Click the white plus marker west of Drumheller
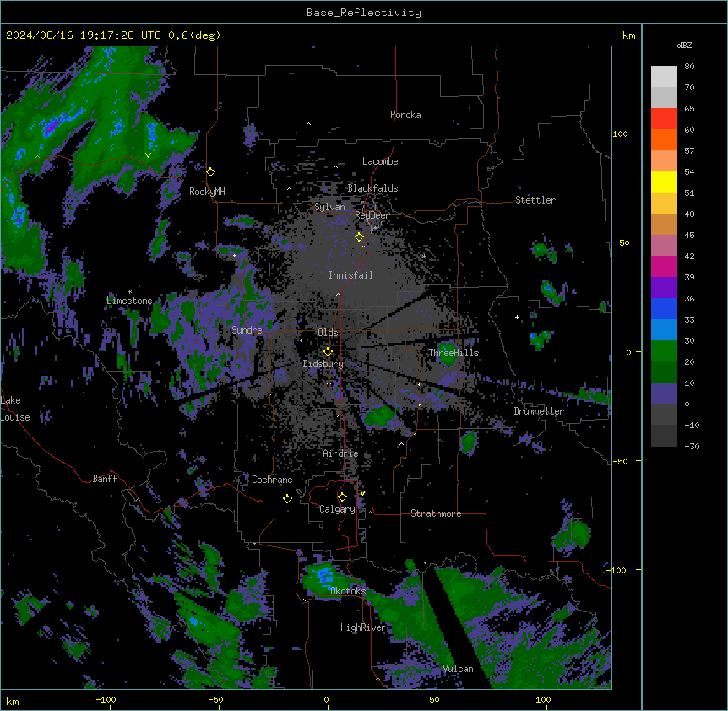 pyautogui.click(x=517, y=317)
